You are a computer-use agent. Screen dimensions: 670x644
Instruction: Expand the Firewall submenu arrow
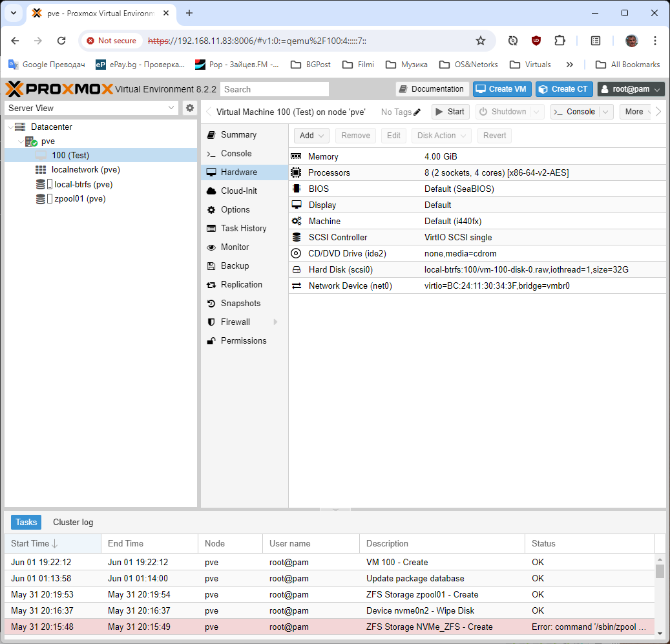coord(276,322)
